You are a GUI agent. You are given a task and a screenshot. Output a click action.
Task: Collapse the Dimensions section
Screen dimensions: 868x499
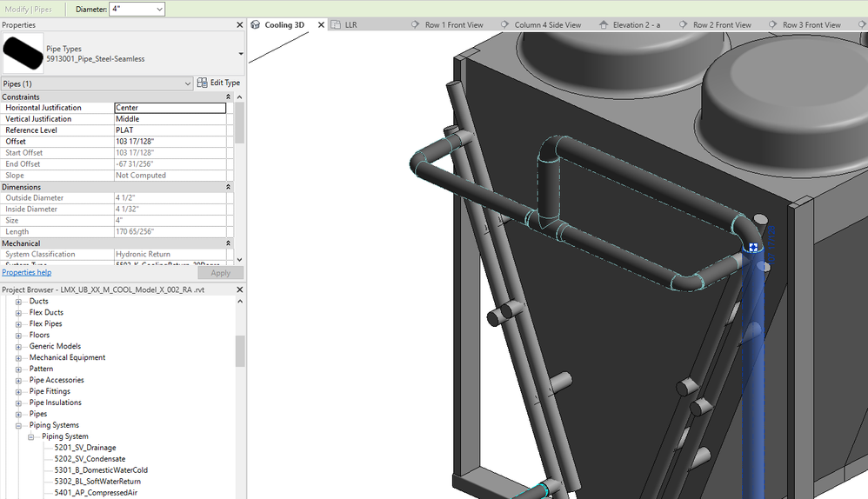click(228, 187)
